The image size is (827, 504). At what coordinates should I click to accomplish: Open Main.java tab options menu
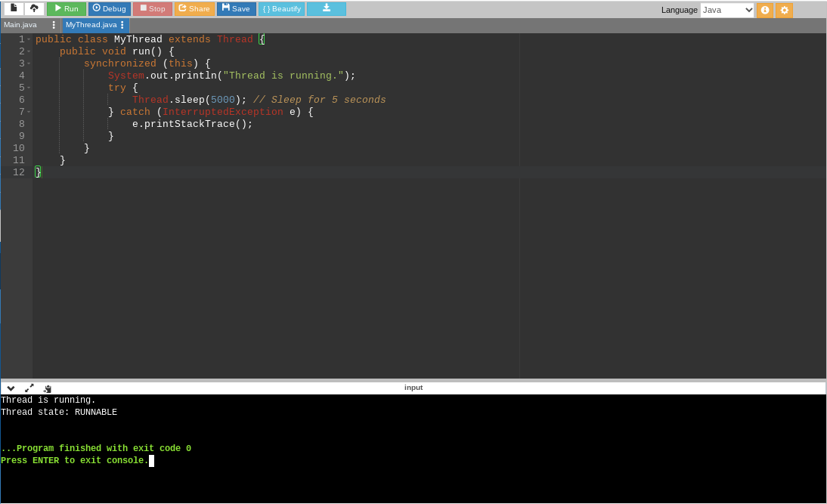tap(54, 25)
